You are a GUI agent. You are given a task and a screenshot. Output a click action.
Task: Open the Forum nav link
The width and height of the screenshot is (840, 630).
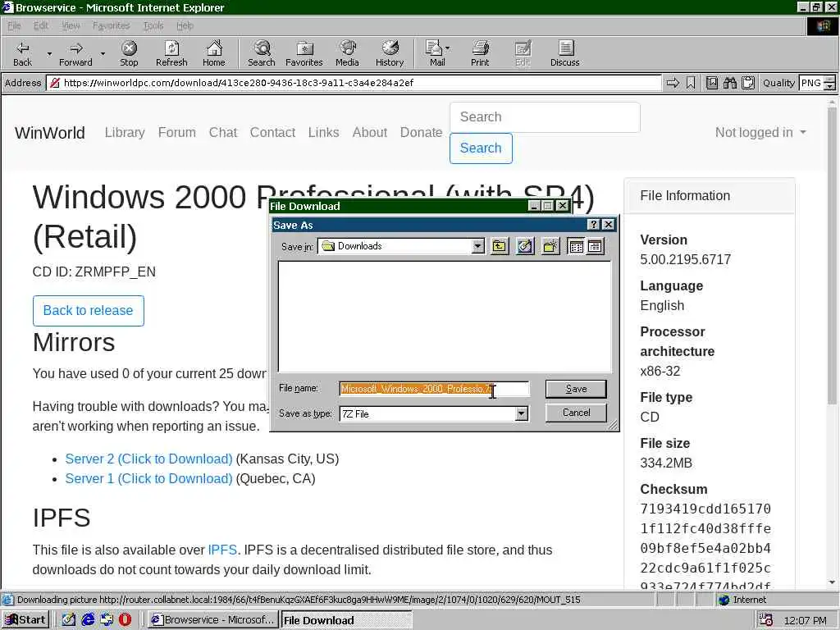click(x=177, y=132)
